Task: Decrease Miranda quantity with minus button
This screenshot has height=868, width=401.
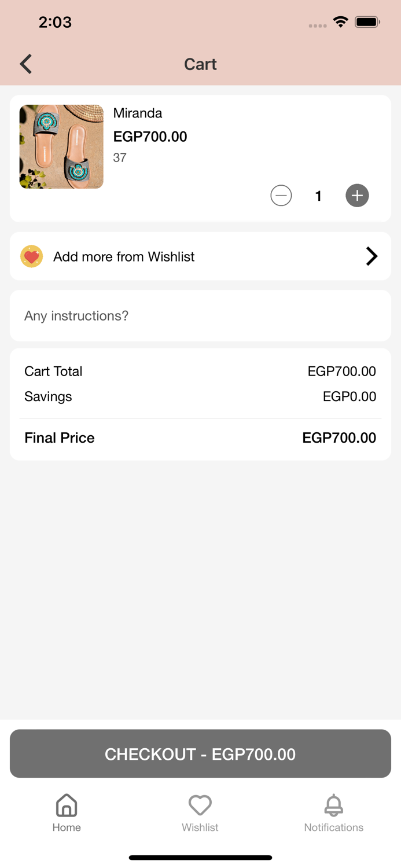Action: [281, 196]
